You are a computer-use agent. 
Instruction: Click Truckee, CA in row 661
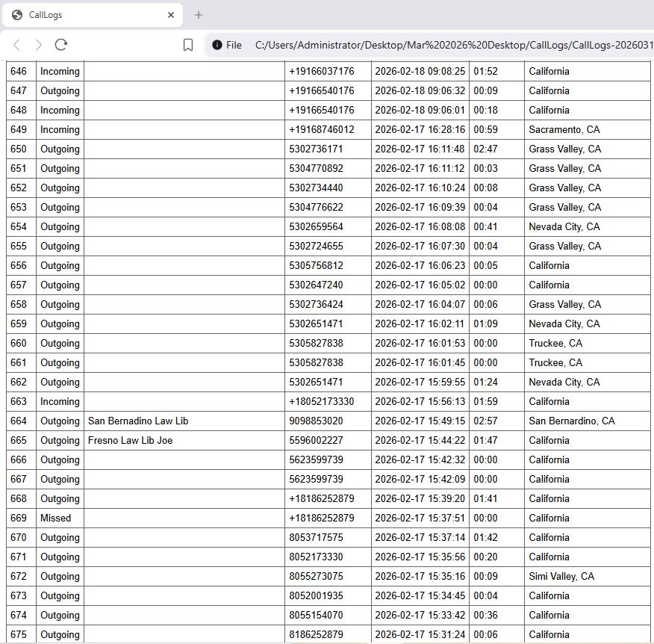click(x=555, y=362)
